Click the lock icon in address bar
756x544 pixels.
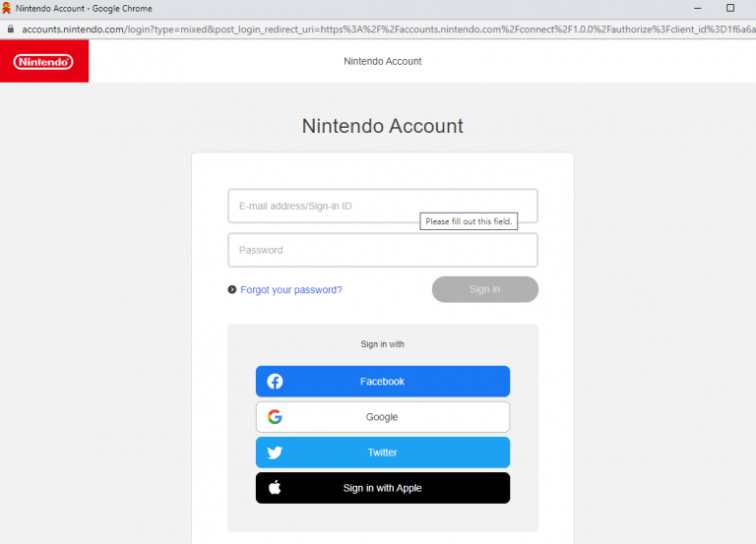pyautogui.click(x=11, y=29)
